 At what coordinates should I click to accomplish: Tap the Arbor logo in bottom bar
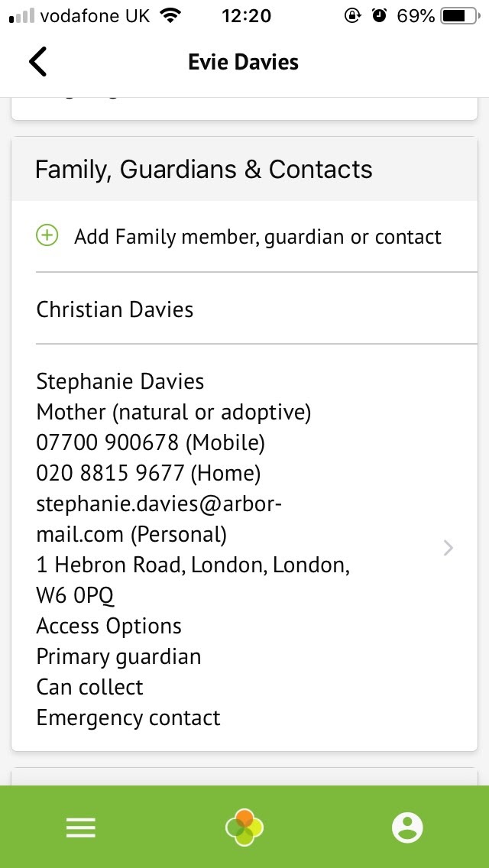[244, 828]
